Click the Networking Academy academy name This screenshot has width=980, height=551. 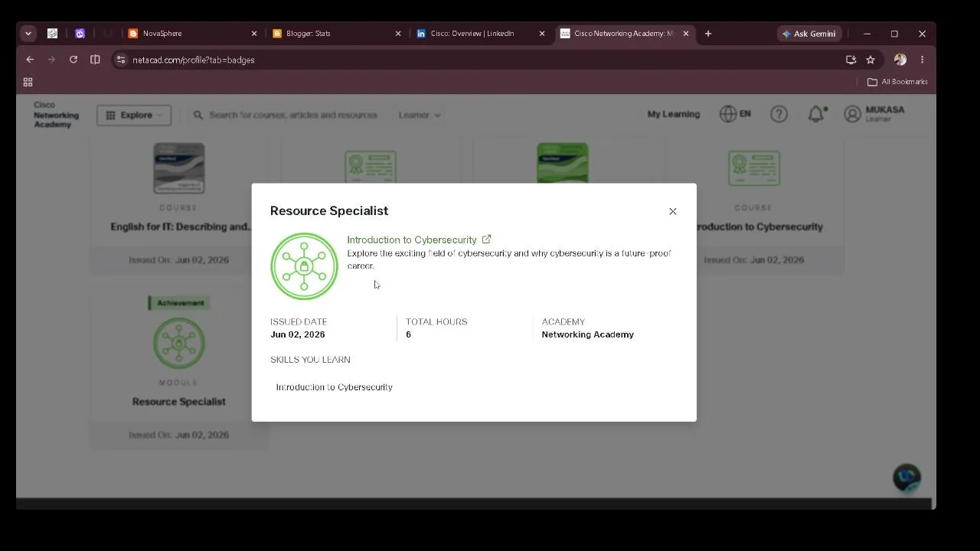point(588,334)
